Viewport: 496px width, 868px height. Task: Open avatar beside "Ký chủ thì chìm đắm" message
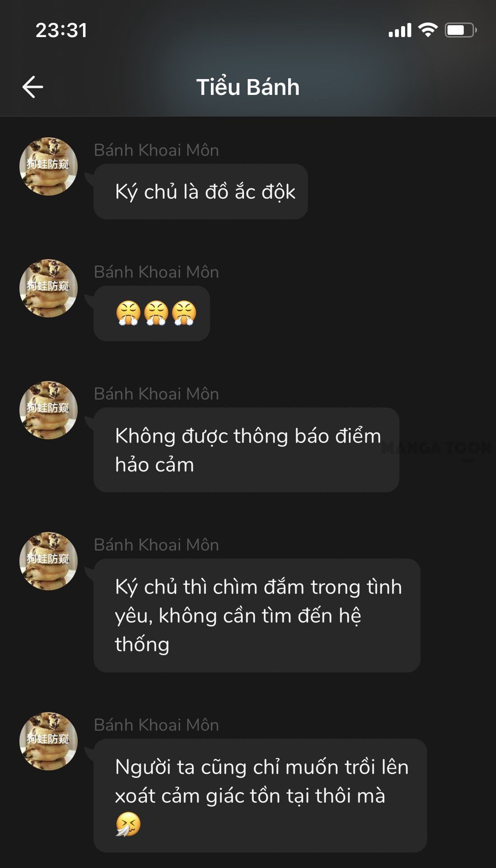click(x=48, y=561)
